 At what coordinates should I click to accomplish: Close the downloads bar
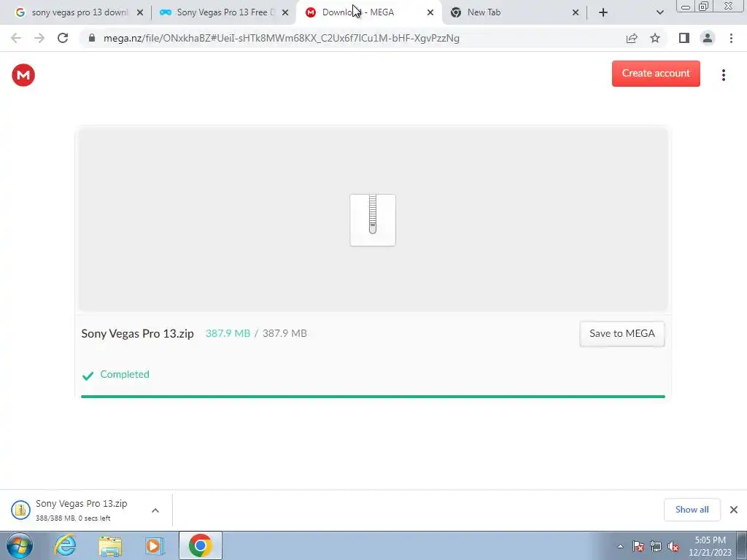coord(734,510)
